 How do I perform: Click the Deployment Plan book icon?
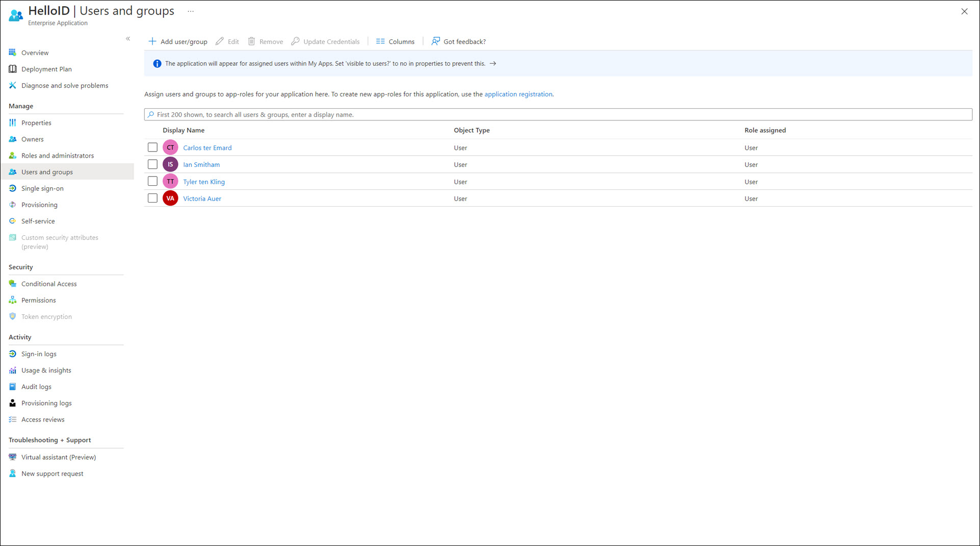pos(13,69)
